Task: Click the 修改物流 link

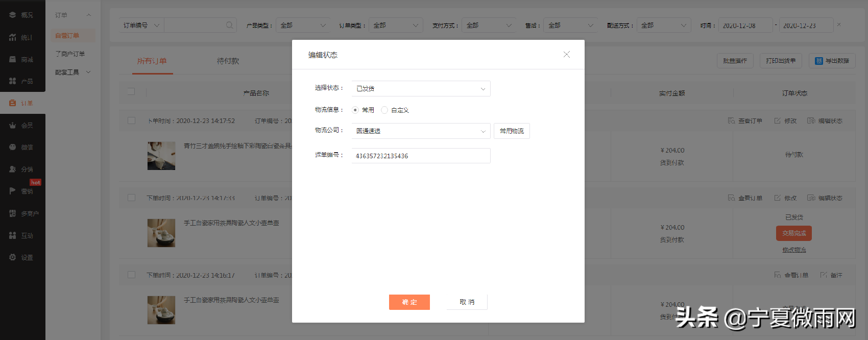Action: (794, 250)
